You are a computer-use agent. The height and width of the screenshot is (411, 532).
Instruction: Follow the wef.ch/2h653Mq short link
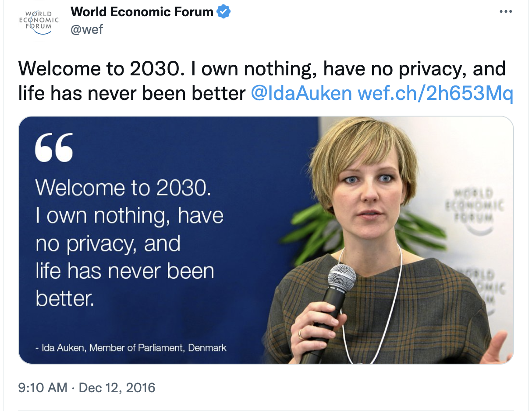click(435, 93)
